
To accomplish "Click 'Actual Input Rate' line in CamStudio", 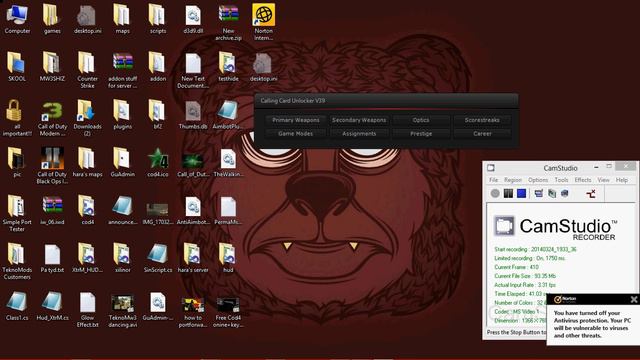I will (x=524, y=285).
